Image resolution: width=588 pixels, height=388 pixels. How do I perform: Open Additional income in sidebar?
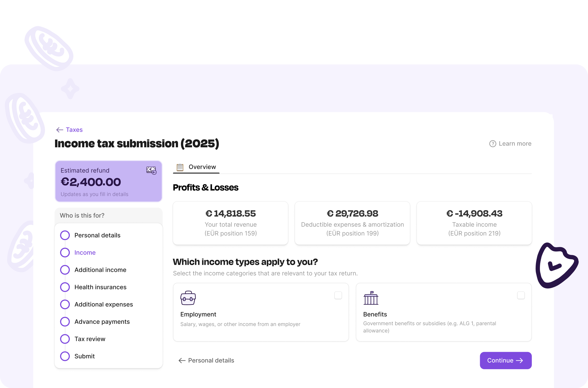coord(100,270)
